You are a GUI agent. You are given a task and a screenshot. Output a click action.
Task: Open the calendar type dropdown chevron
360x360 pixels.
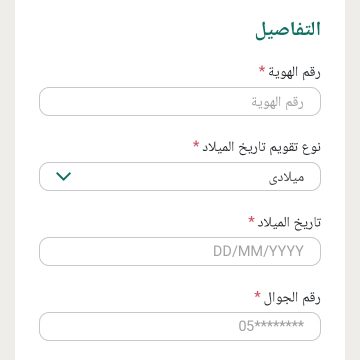coord(64,176)
